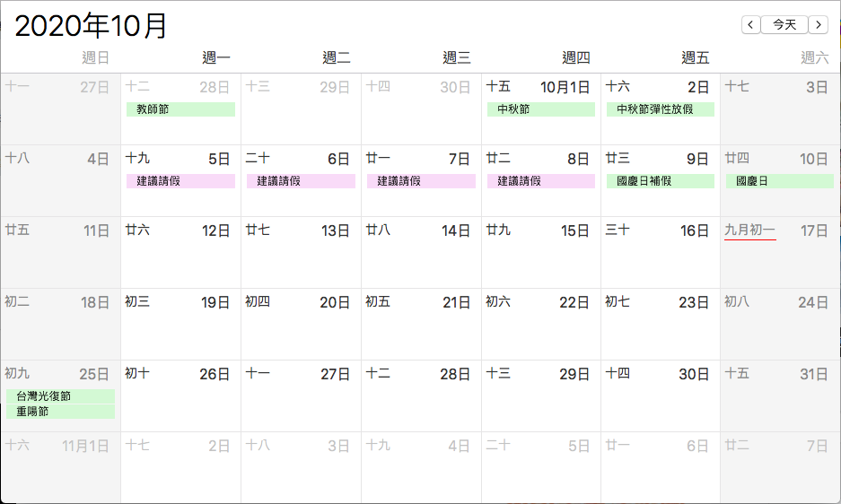The height and width of the screenshot is (504, 841).
Task: Click the 2020年10月 month title
Action: coord(91,26)
